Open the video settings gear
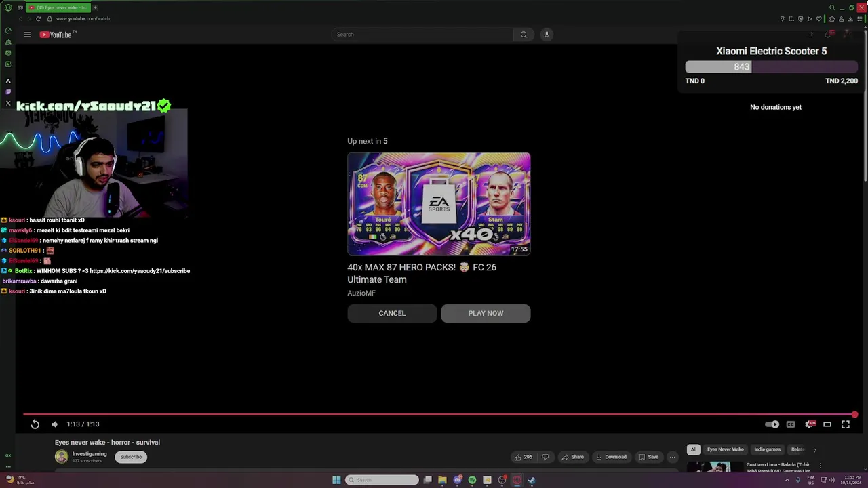Screen dimensions: 868x488 (809, 424)
